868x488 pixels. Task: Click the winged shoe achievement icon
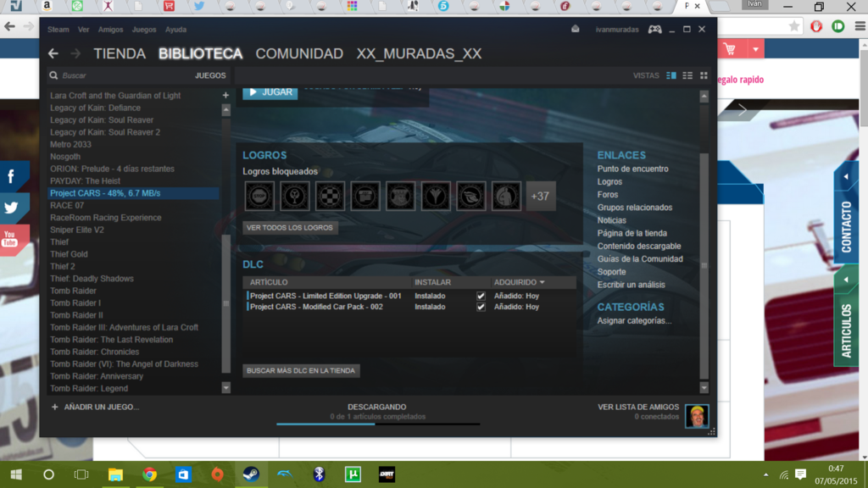pos(471,196)
